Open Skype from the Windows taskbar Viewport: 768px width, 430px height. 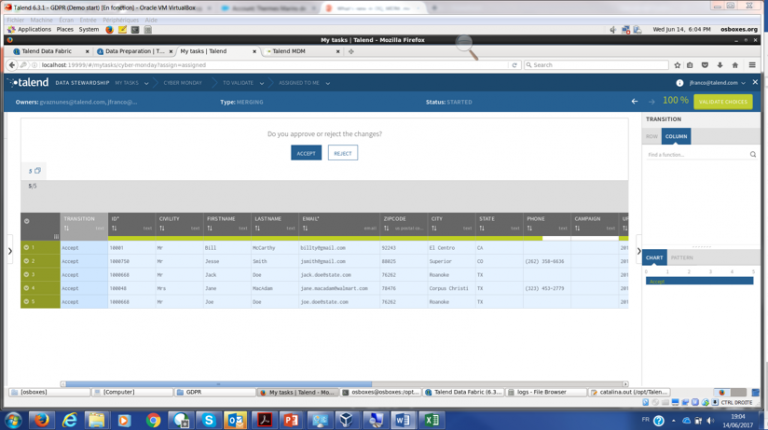pyautogui.click(x=209, y=420)
